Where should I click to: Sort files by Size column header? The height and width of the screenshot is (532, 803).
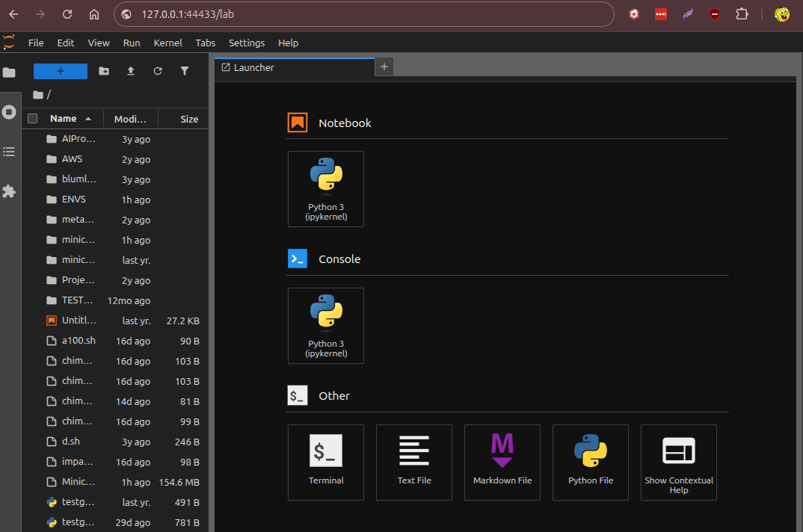pyautogui.click(x=183, y=119)
